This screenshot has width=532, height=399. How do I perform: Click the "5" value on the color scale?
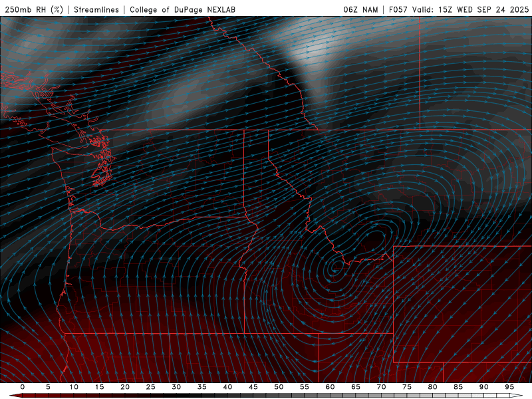(48, 387)
